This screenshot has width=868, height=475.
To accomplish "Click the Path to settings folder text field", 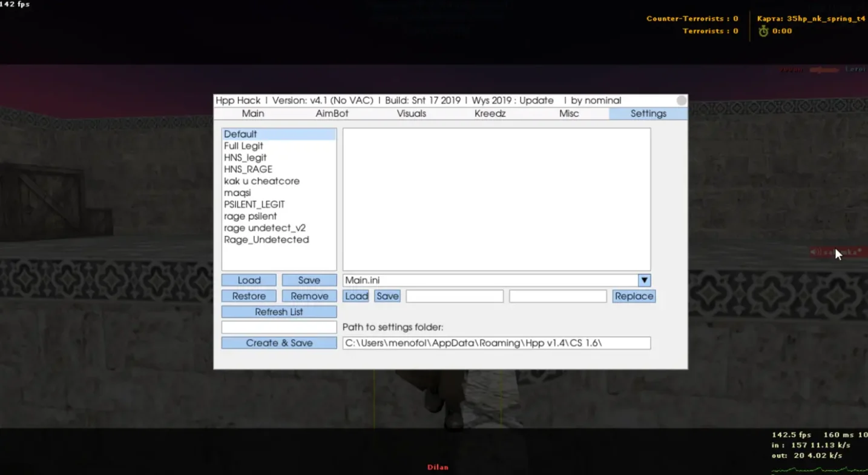I will click(496, 343).
